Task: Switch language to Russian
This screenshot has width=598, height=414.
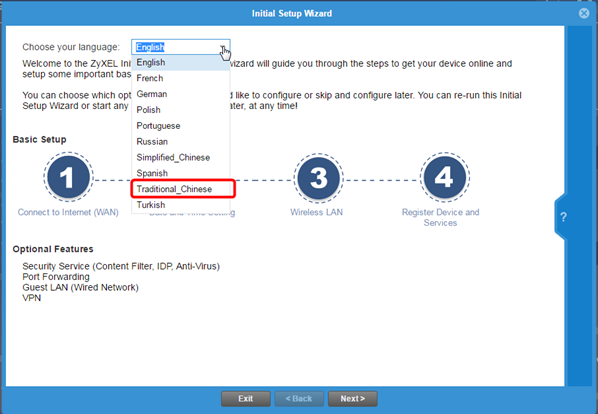Action: (x=181, y=141)
